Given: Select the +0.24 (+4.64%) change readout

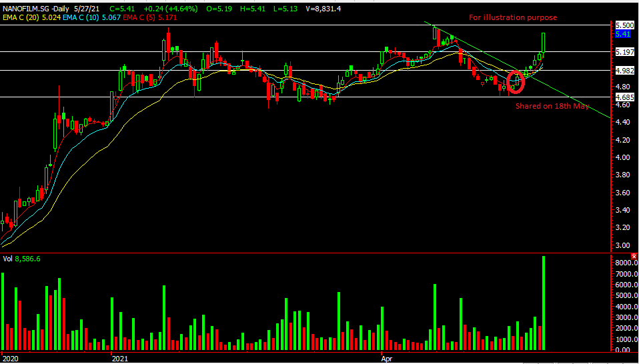Looking at the screenshot, I should click(169, 7).
